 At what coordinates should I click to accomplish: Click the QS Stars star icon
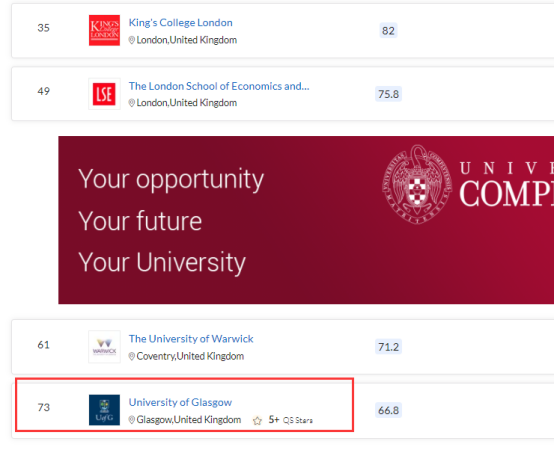point(257,420)
